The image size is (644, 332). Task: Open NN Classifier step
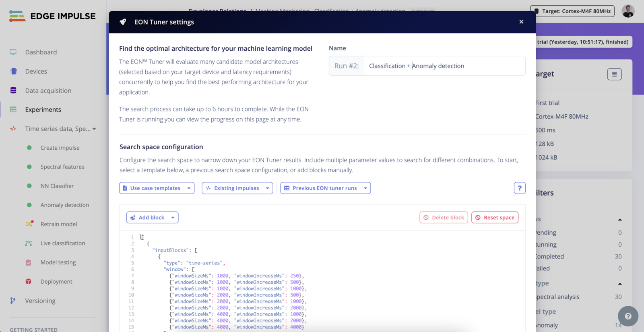(57, 186)
